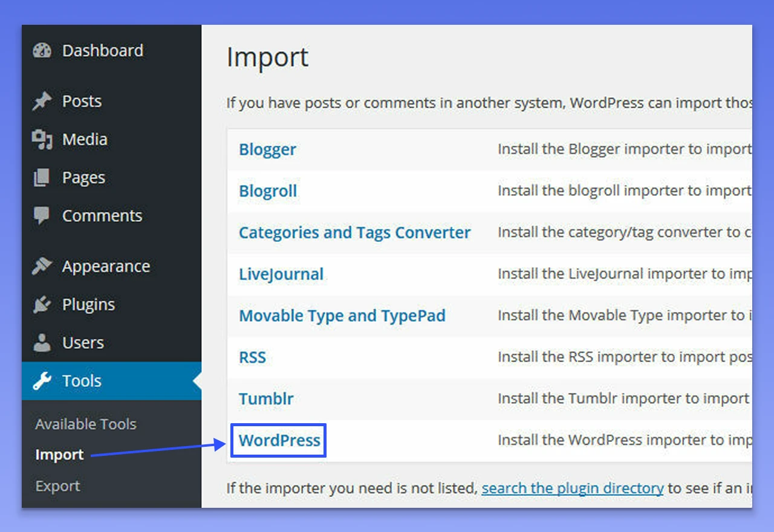Click the 'Install the Movable Type importer' description
Image resolution: width=774 pixels, height=532 pixels.
(625, 316)
